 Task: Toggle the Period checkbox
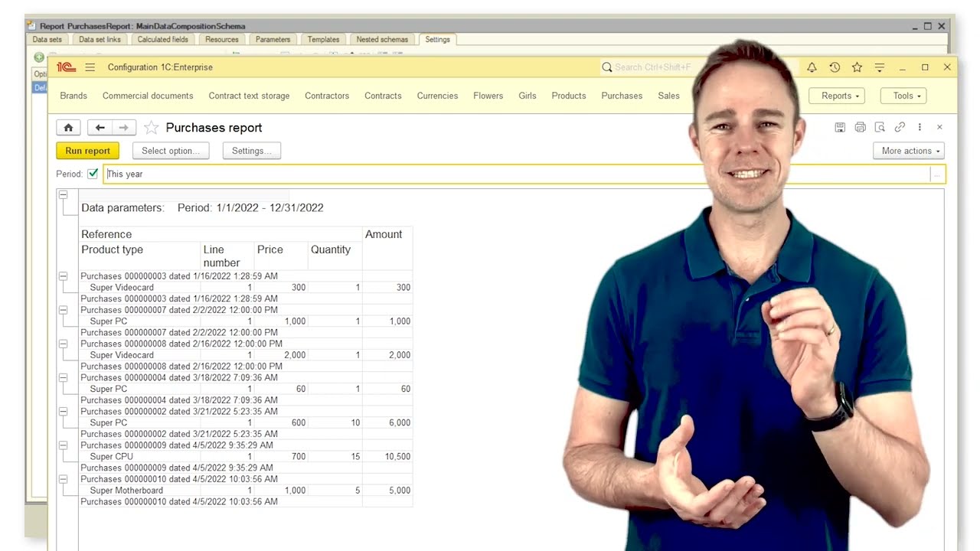pyautogui.click(x=93, y=174)
